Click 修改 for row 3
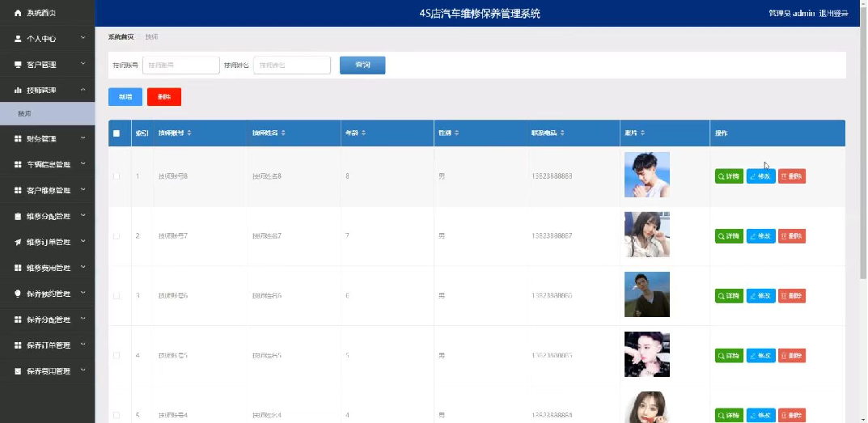The width and height of the screenshot is (868, 423). [760, 296]
